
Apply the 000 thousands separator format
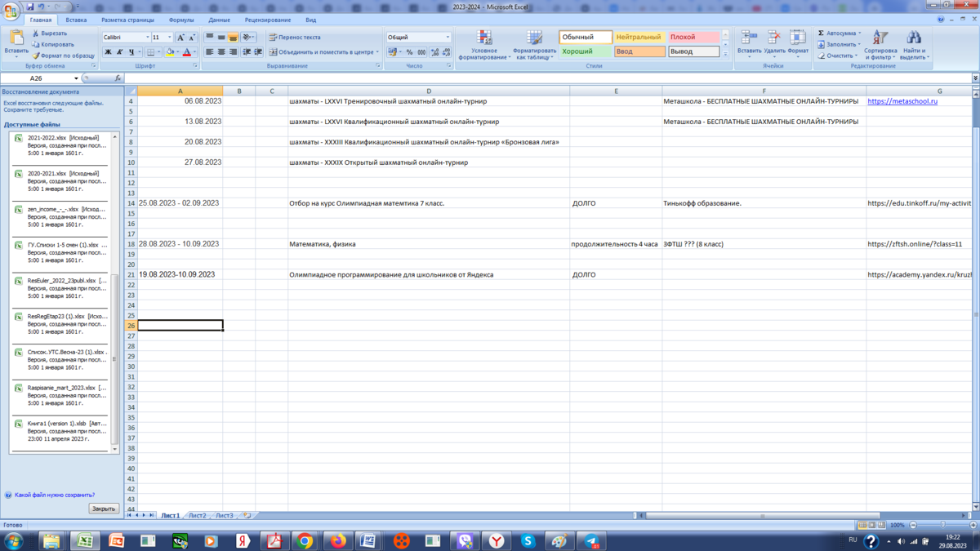[x=421, y=52]
